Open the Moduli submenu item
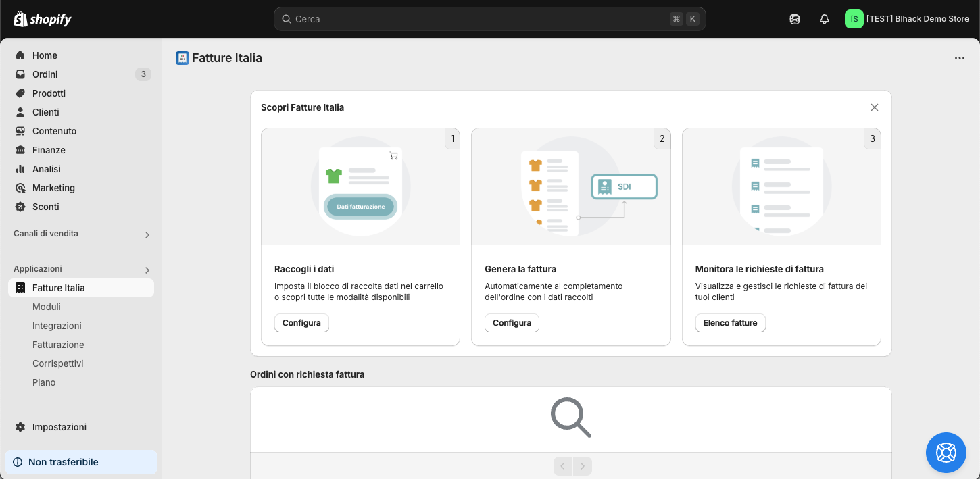 [x=47, y=307]
